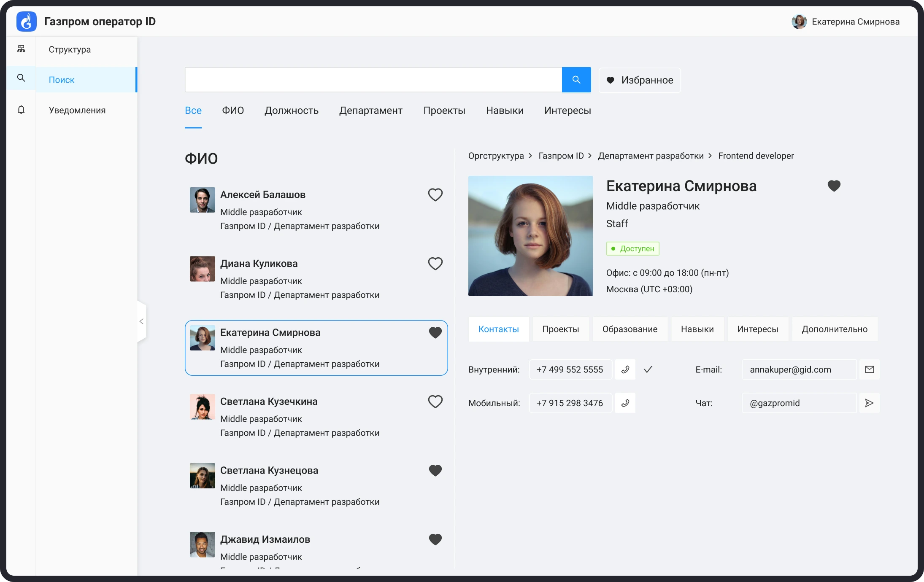Toggle favorite heart for Светлана Кузечкина
Screen dimensions: 924x582
click(435, 401)
